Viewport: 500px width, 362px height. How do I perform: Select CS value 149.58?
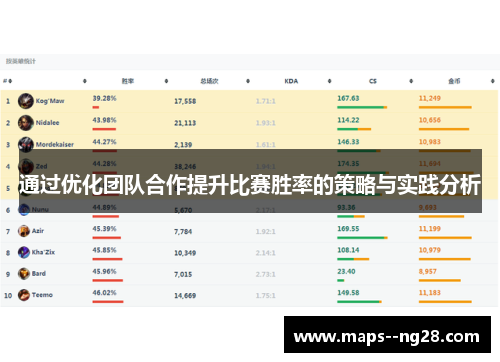(x=348, y=293)
